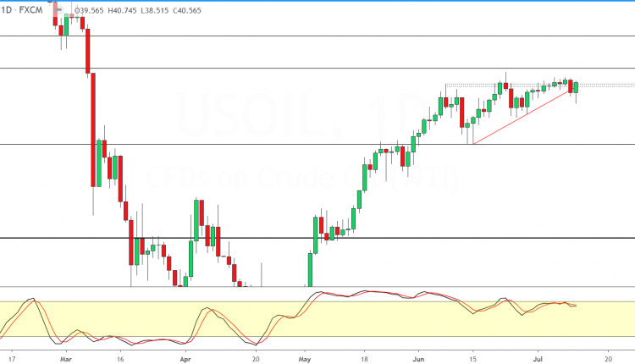
Task: Select the dotted horizontal resistance line near the June highs
Action: click(540, 85)
